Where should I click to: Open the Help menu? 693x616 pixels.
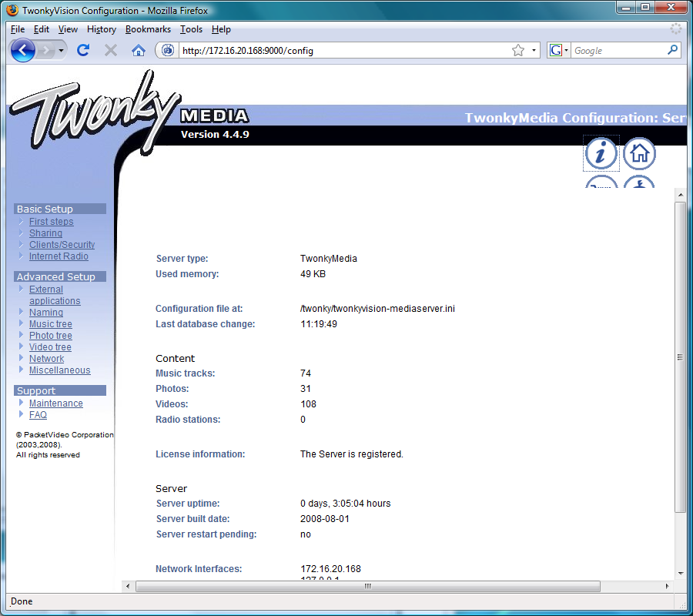point(221,29)
